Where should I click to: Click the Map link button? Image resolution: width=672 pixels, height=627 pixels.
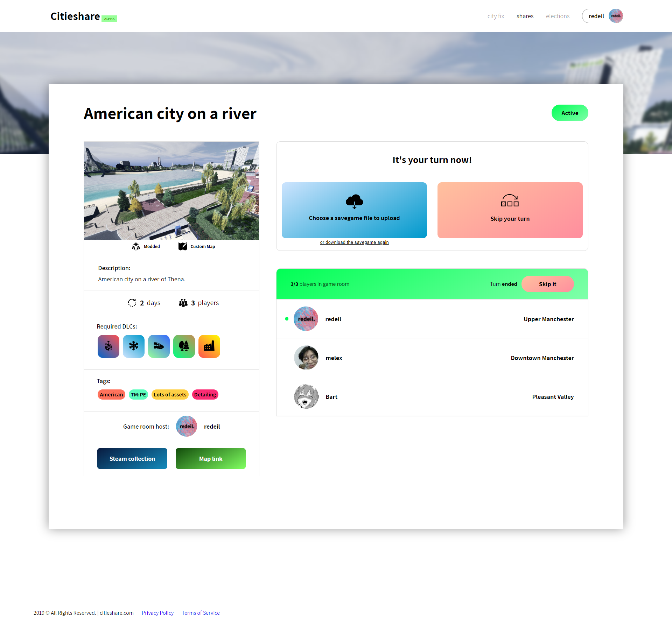pyautogui.click(x=210, y=458)
